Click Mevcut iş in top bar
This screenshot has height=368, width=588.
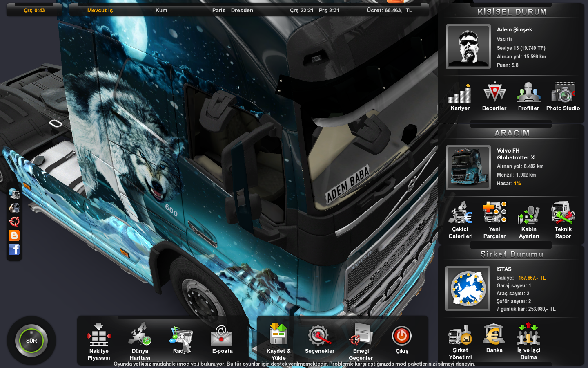(x=100, y=11)
